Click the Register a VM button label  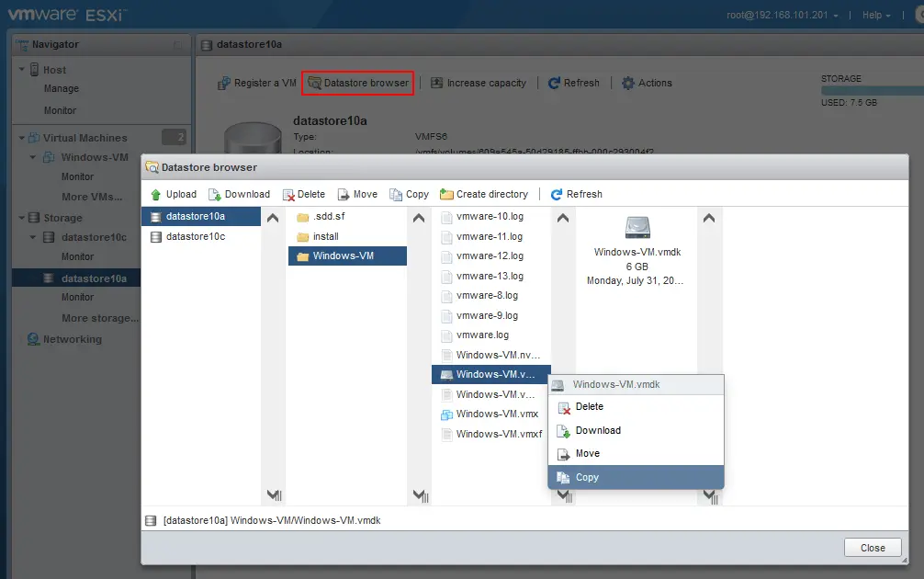coord(265,83)
